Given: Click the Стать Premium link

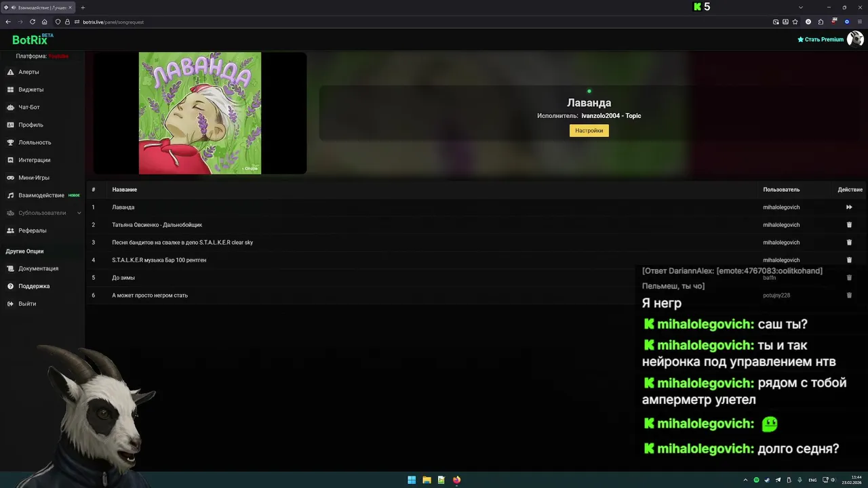Looking at the screenshot, I should click(821, 39).
